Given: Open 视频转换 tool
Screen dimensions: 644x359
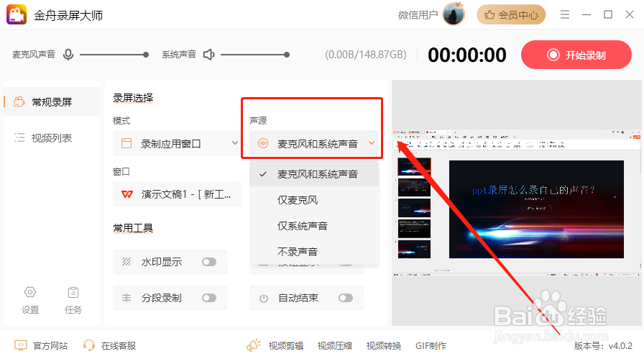Looking at the screenshot, I should point(384,346).
